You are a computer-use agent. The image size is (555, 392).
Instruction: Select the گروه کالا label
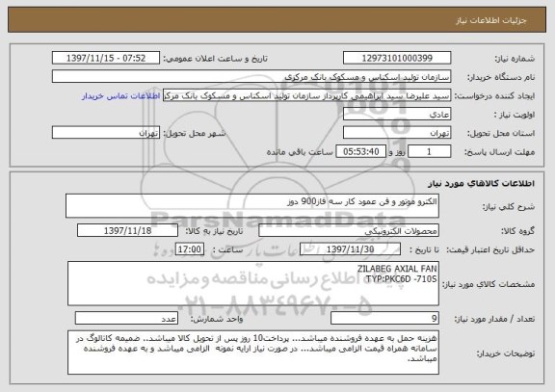pyautogui.click(x=517, y=231)
